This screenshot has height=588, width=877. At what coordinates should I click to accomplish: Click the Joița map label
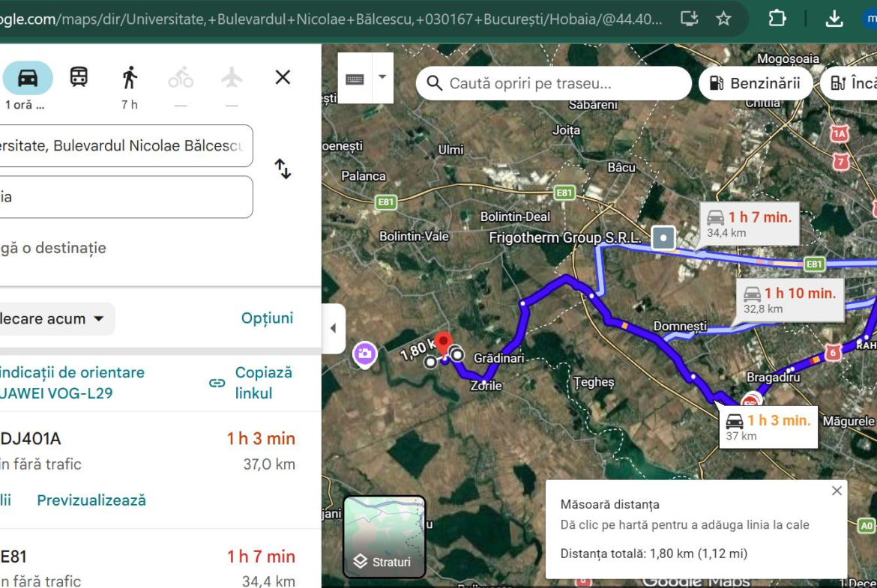[566, 130]
